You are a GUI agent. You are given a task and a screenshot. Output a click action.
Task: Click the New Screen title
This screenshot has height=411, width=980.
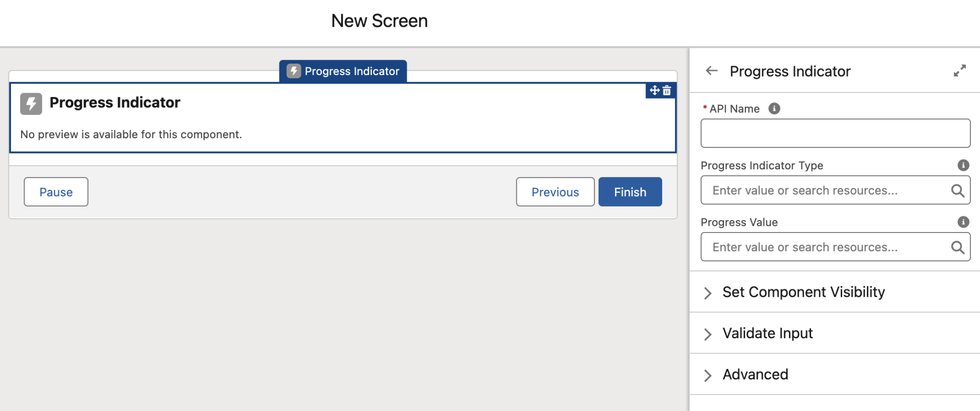(379, 20)
